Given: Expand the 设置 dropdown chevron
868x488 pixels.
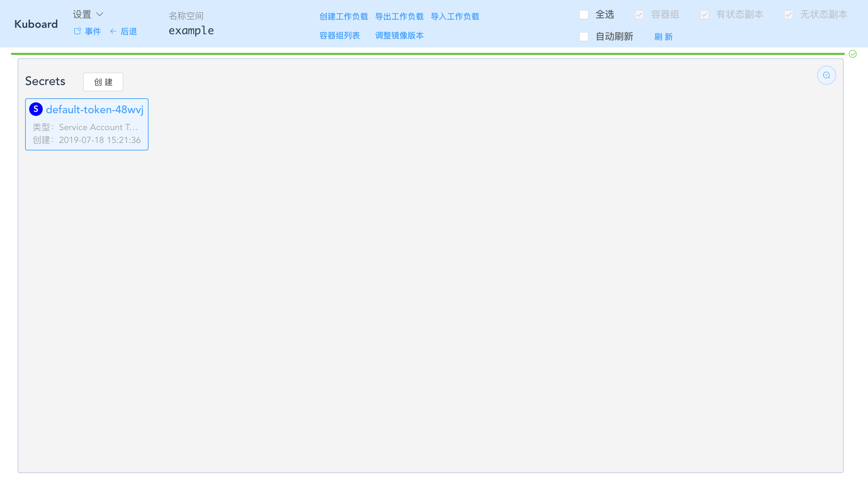Looking at the screenshot, I should [100, 14].
